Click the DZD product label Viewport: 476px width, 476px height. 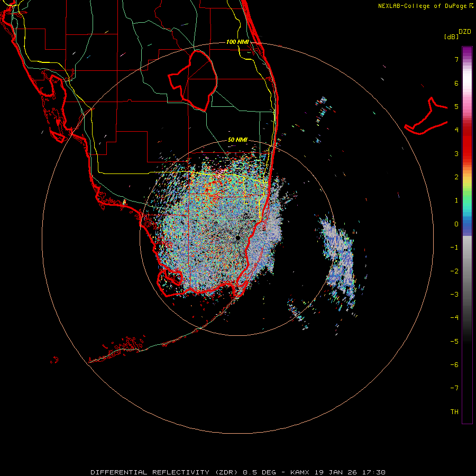pos(465,32)
